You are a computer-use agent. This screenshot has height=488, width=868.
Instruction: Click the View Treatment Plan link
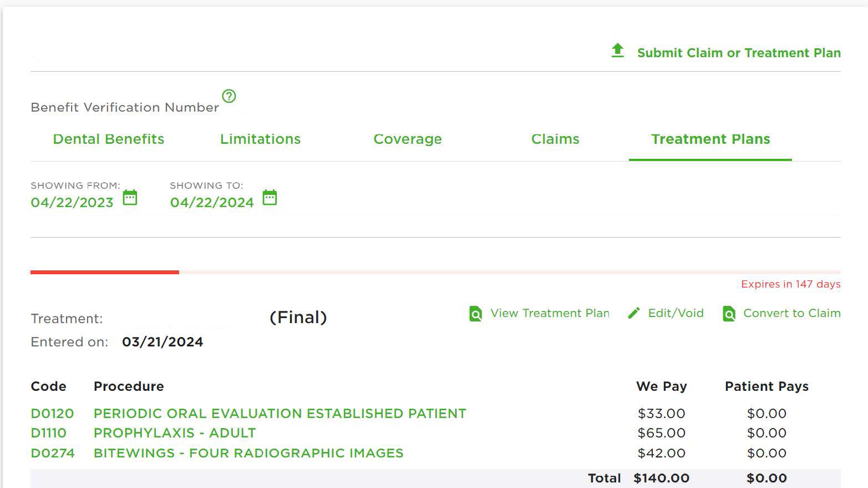coord(550,313)
